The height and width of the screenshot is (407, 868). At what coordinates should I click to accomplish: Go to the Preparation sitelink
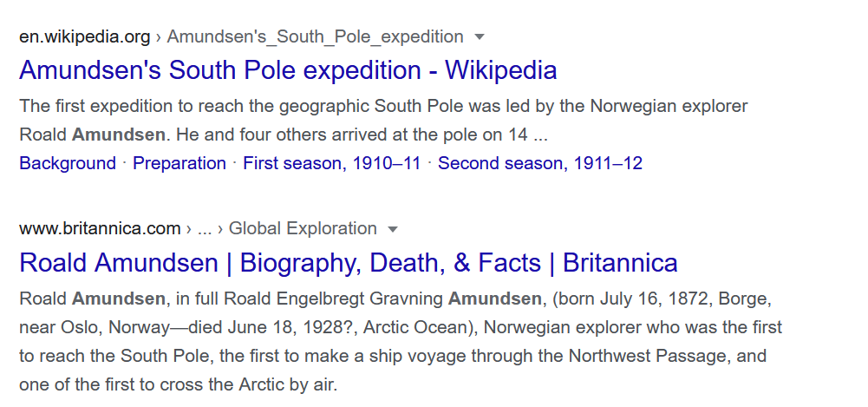click(x=179, y=163)
